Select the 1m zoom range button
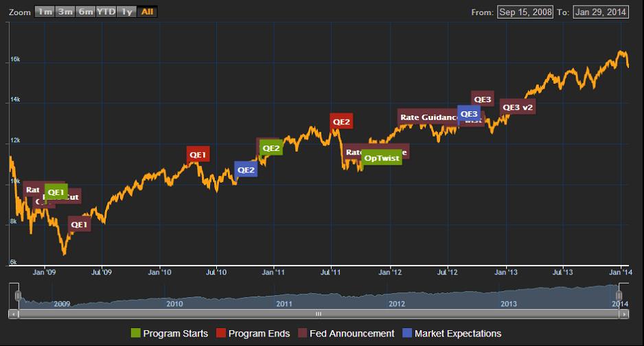This screenshot has height=346, width=644. 45,12
